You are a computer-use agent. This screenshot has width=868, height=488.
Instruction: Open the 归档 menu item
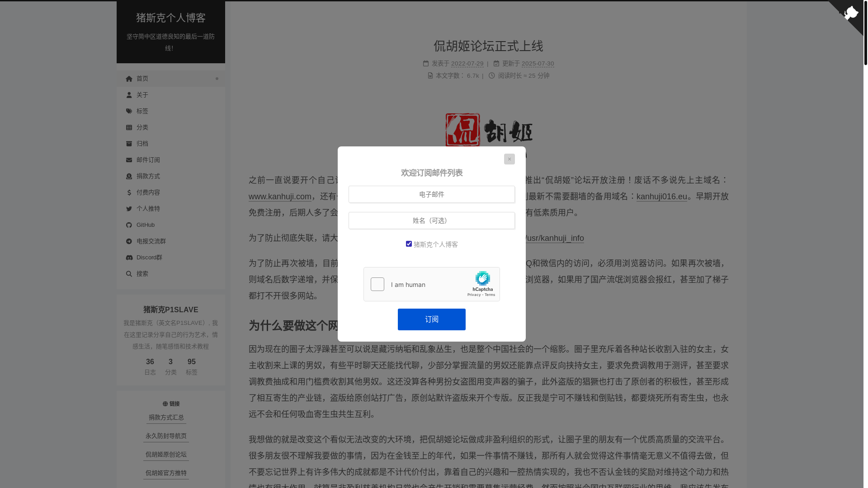click(x=171, y=144)
